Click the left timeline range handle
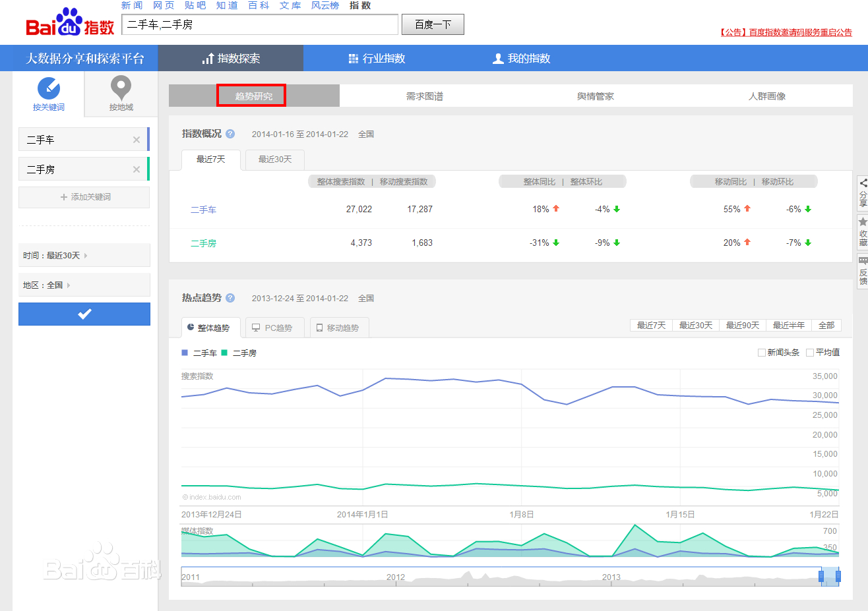This screenshot has width=868, height=611. point(821,577)
